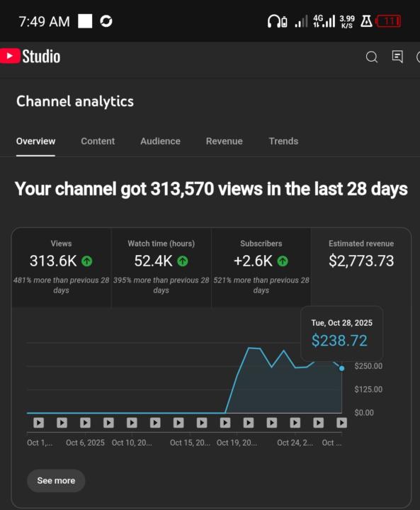The height and width of the screenshot is (510, 420).
Task: Tap the Channel analytics heading
Action: pyautogui.click(x=75, y=101)
